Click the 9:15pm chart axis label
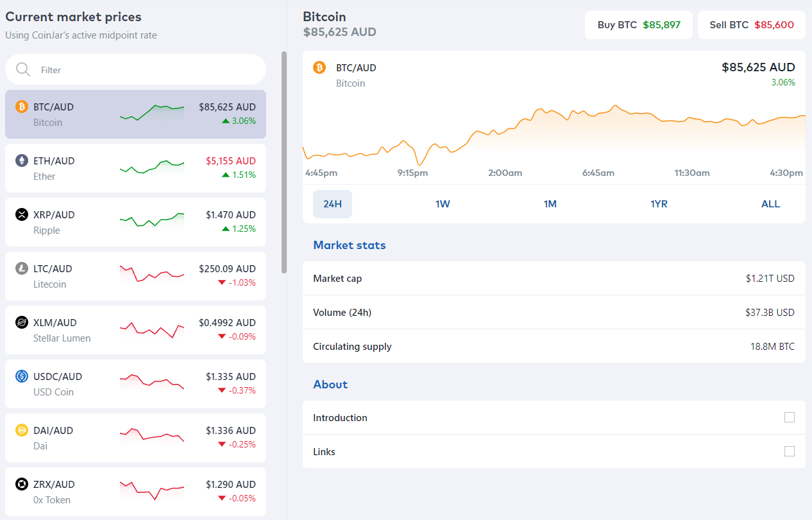 412,173
